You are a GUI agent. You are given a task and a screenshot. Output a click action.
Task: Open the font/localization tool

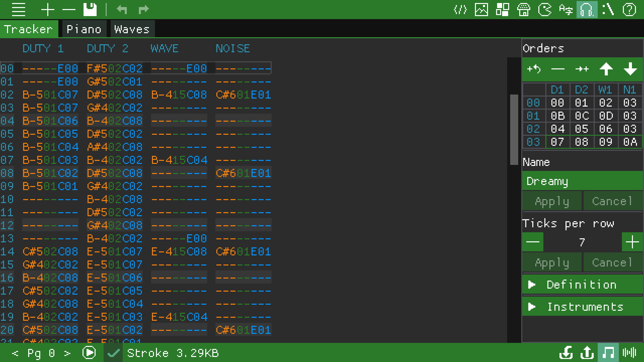(566, 10)
